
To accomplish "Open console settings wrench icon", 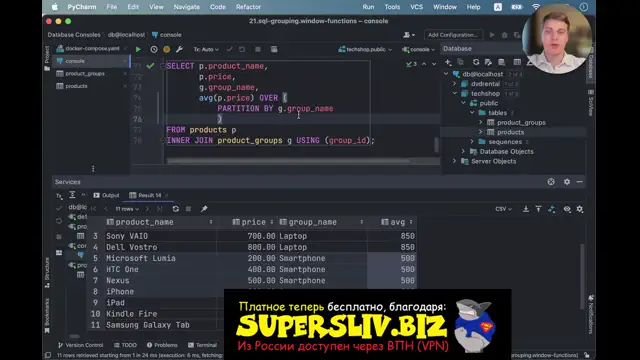I will (179, 49).
